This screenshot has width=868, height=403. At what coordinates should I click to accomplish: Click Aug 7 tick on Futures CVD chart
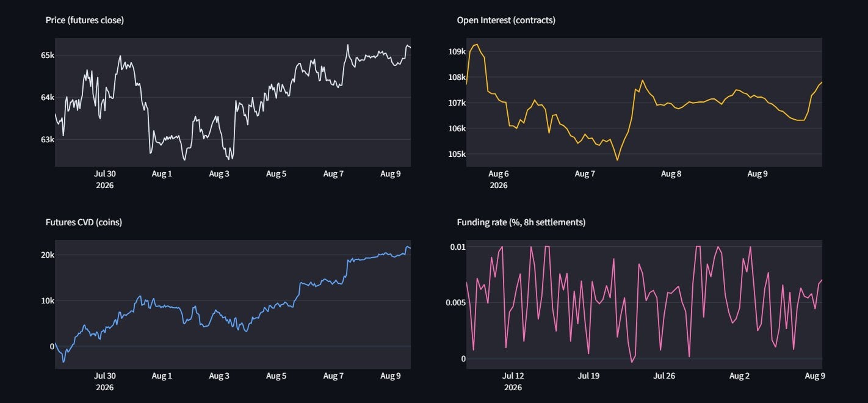point(333,376)
